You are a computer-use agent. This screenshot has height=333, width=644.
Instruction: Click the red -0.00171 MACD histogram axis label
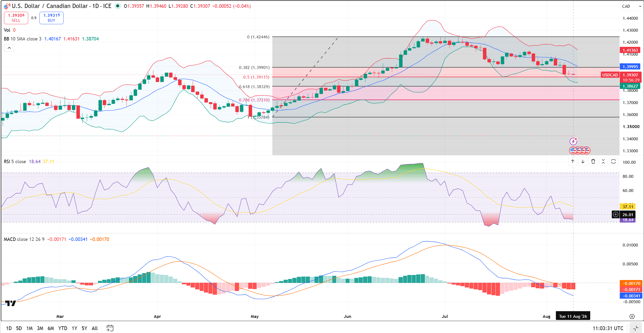pyautogui.click(x=630, y=289)
